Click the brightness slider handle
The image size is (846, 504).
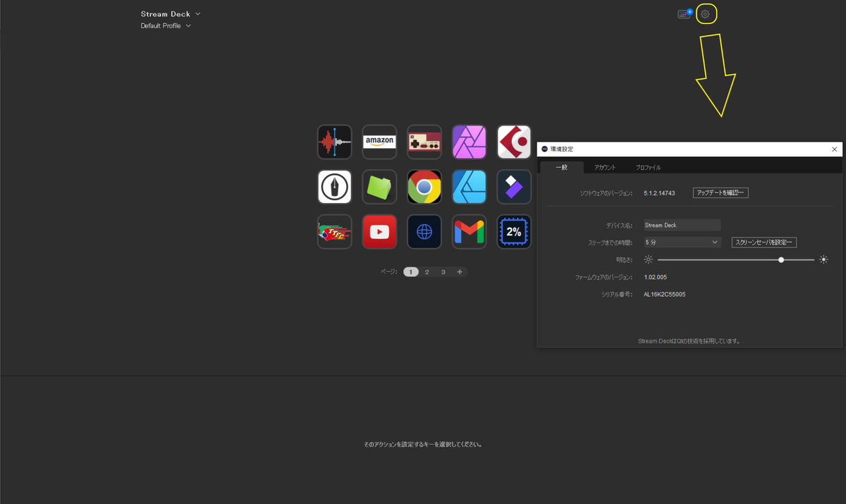click(x=781, y=259)
